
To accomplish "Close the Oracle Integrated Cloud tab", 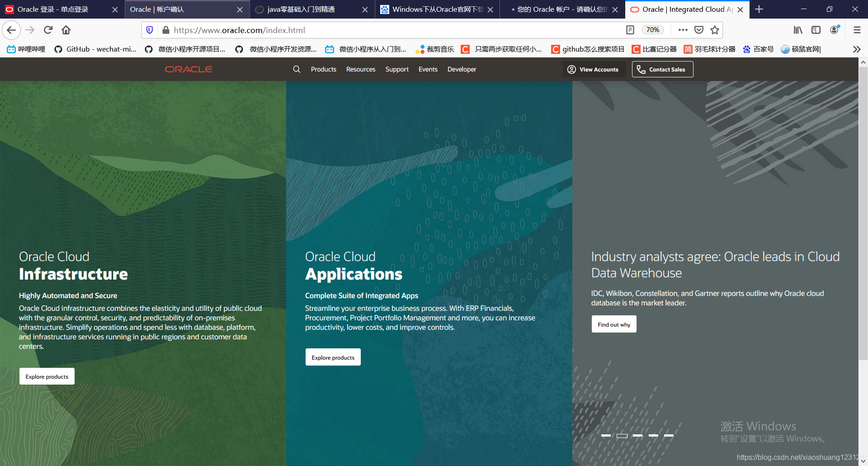I will pyautogui.click(x=740, y=10).
